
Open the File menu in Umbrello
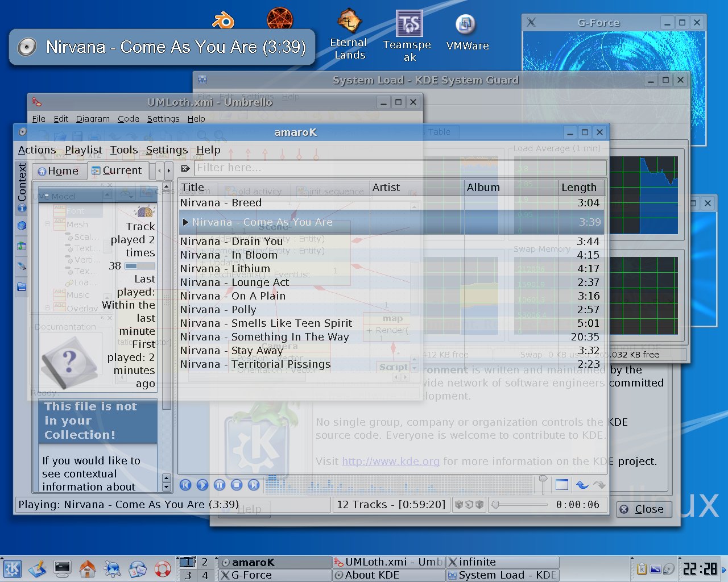click(39, 119)
